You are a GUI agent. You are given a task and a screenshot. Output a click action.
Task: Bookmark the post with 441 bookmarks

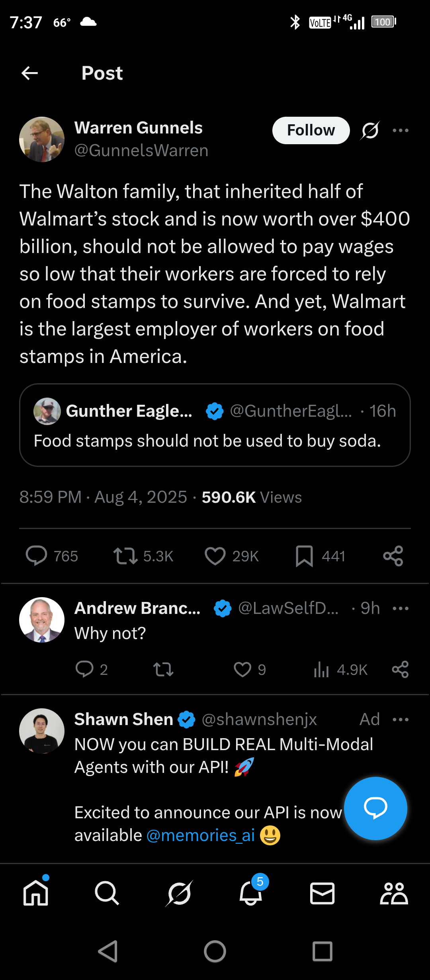(x=304, y=556)
